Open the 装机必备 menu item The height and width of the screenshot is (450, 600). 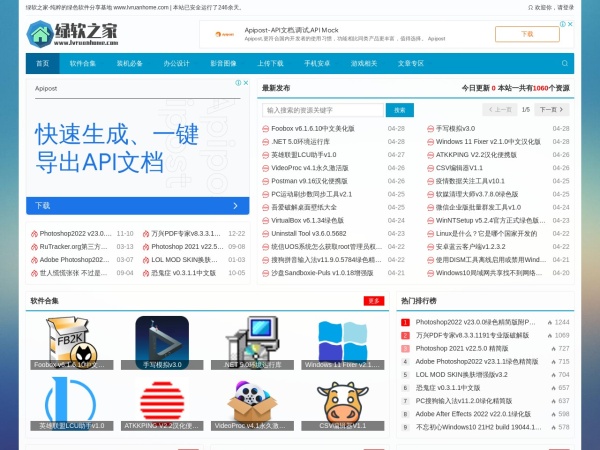tap(130, 64)
